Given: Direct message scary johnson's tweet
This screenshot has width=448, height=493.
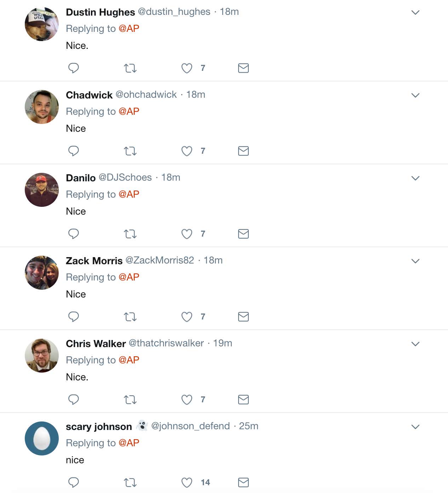Looking at the screenshot, I should coord(243,482).
